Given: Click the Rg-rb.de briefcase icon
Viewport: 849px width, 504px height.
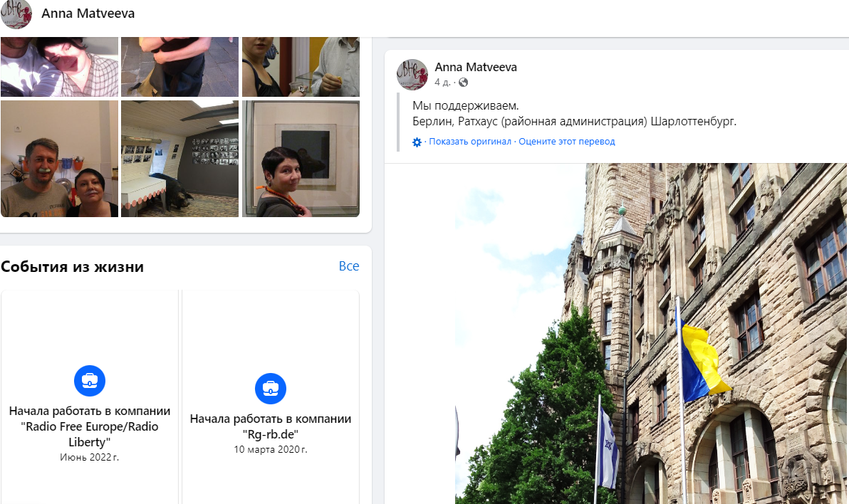Looking at the screenshot, I should (x=271, y=388).
